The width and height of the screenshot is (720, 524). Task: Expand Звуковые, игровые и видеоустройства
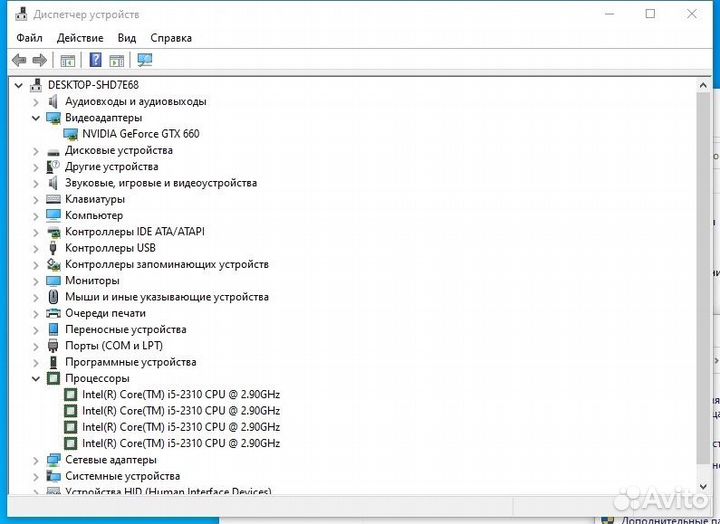[x=36, y=184]
